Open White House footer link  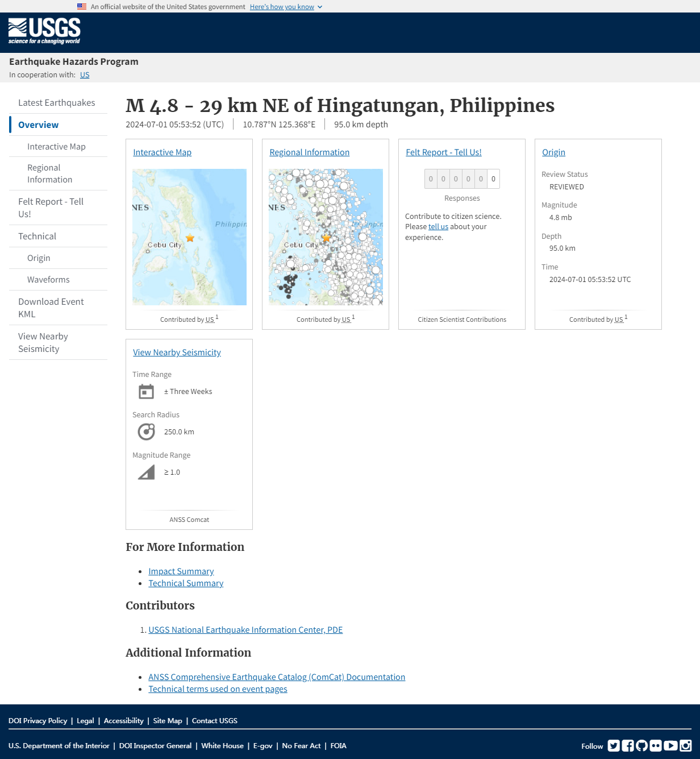pos(222,746)
